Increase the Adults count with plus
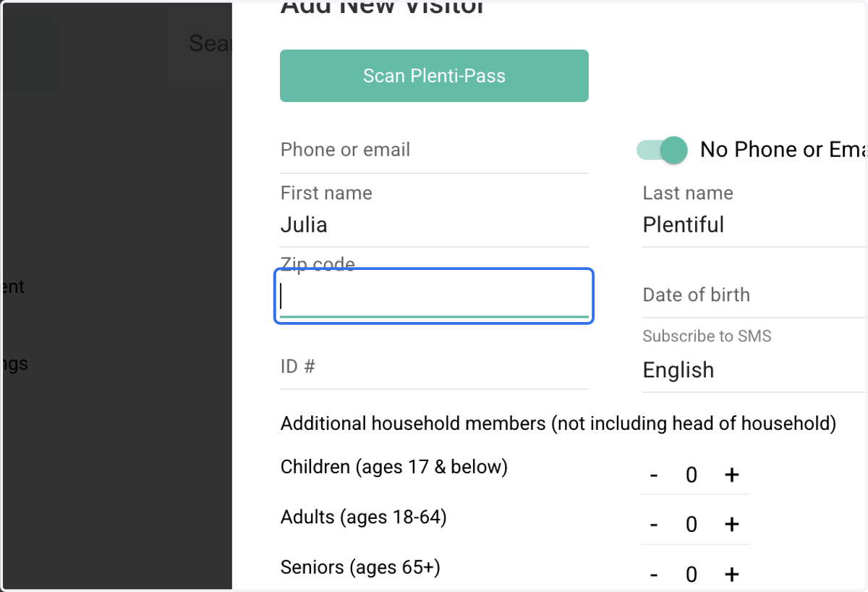The height and width of the screenshot is (592, 868). coord(732,524)
